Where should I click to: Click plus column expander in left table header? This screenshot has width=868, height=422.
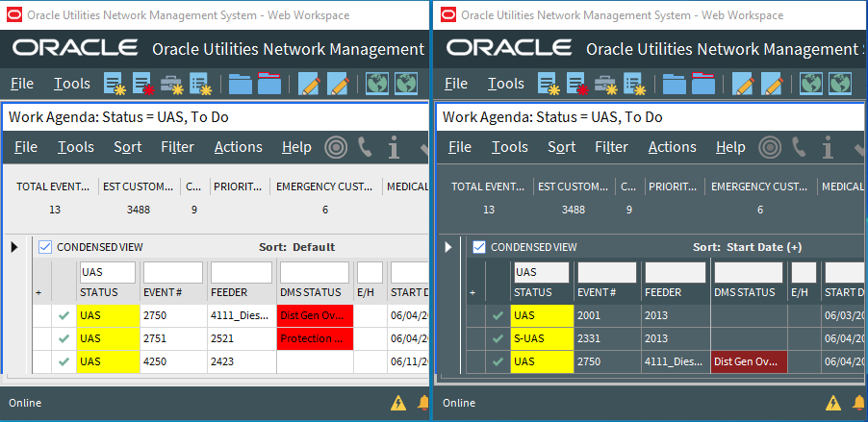(38, 293)
